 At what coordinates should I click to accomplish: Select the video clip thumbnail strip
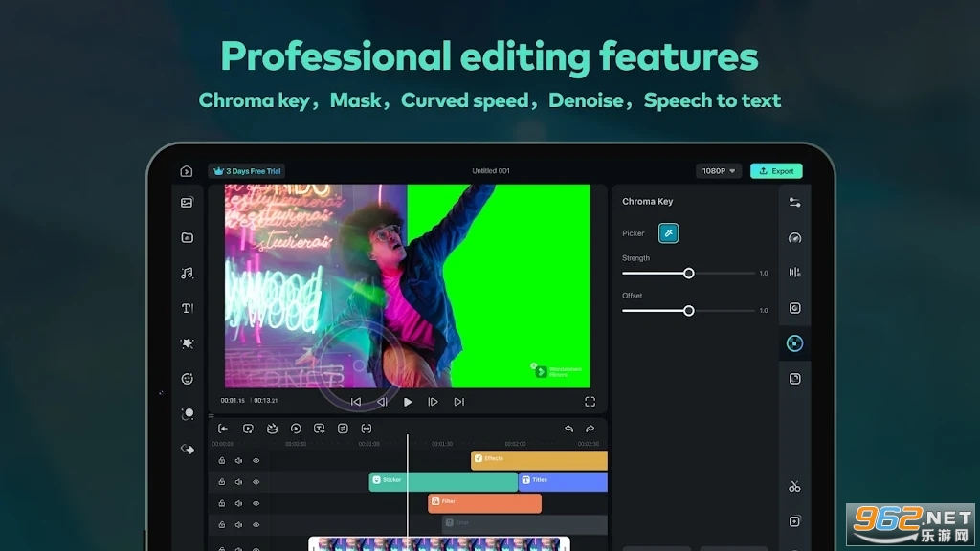[439, 543]
